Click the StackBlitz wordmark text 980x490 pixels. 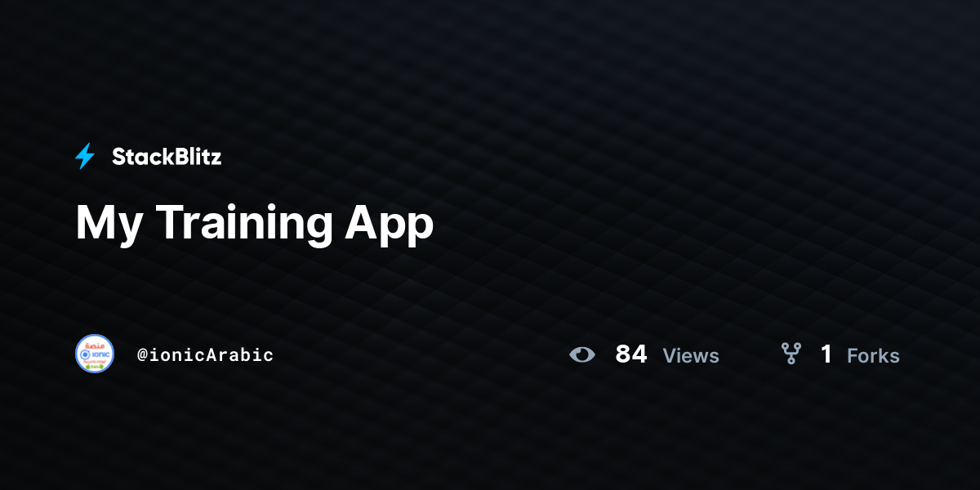(167, 157)
